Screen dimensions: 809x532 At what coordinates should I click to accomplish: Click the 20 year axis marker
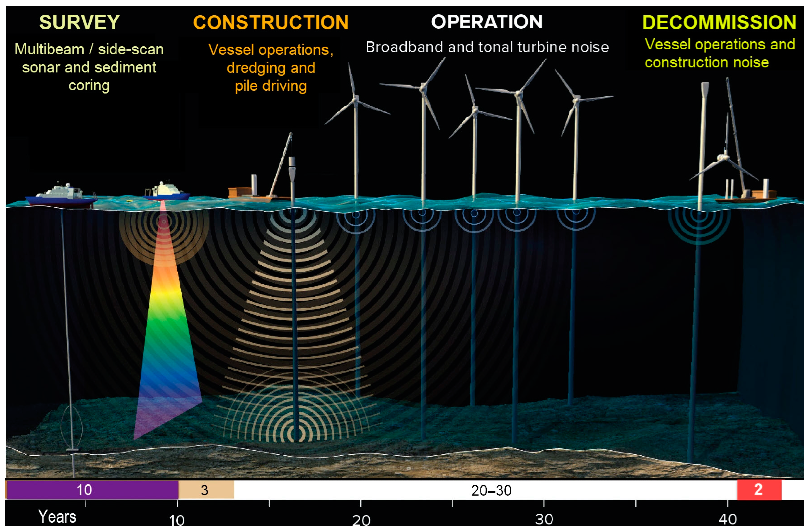[x=361, y=520]
